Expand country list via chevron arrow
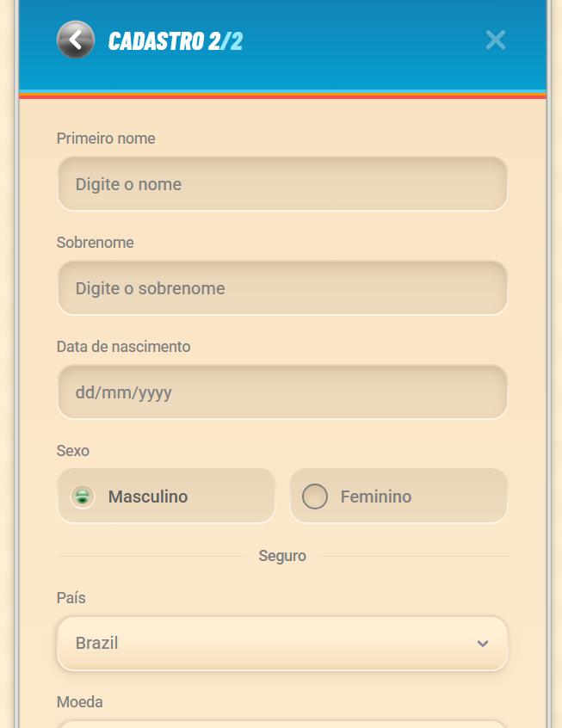This screenshot has width=562, height=728. pyautogui.click(x=483, y=644)
